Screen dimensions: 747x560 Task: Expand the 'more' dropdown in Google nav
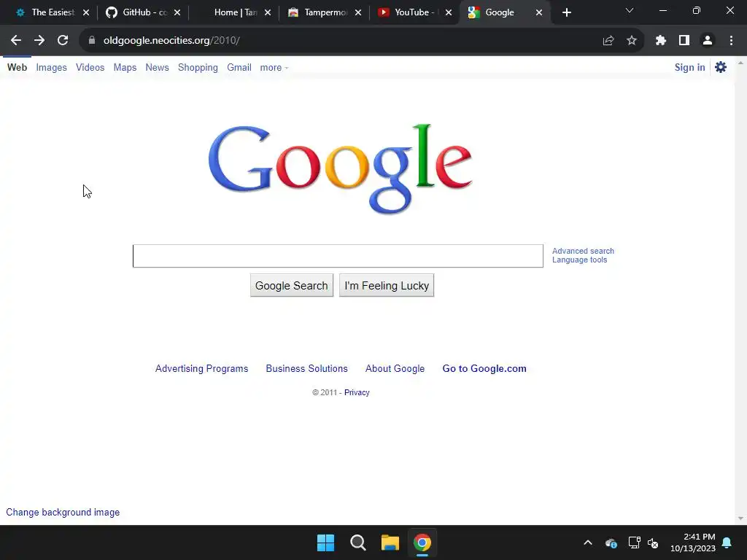pyautogui.click(x=274, y=68)
